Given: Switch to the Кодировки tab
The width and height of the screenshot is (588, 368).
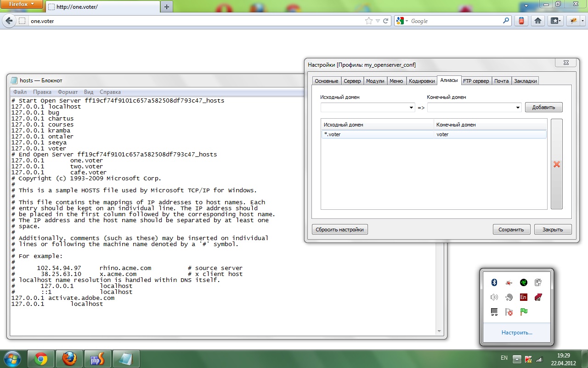Looking at the screenshot, I should 421,81.
